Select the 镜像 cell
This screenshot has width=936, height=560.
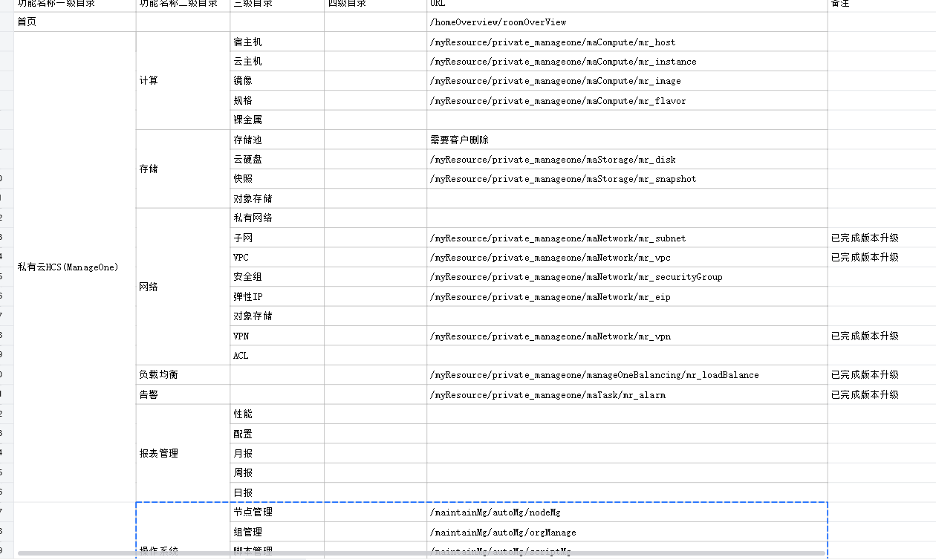[x=276, y=81]
